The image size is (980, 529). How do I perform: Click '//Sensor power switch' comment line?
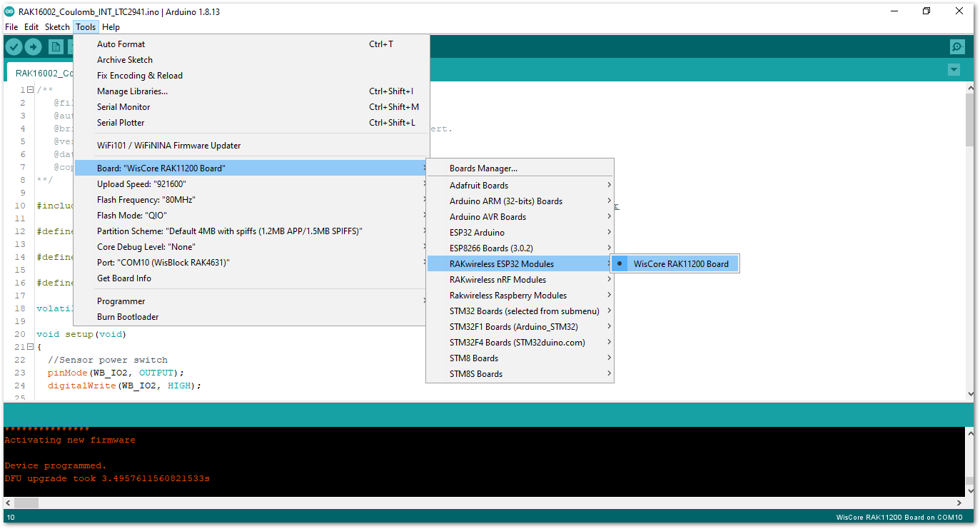tap(108, 360)
